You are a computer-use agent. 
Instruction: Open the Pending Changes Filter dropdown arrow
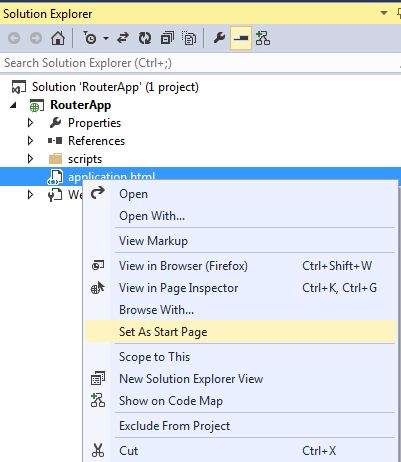point(106,38)
